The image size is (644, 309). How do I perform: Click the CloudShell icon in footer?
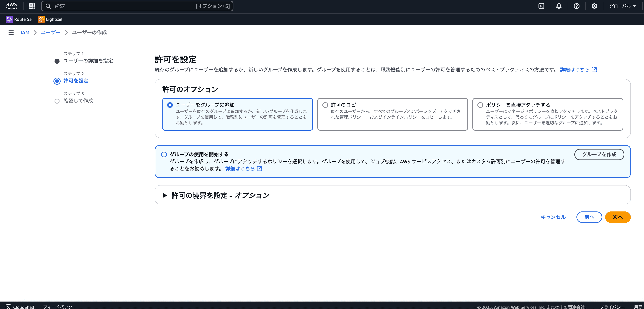point(9,307)
